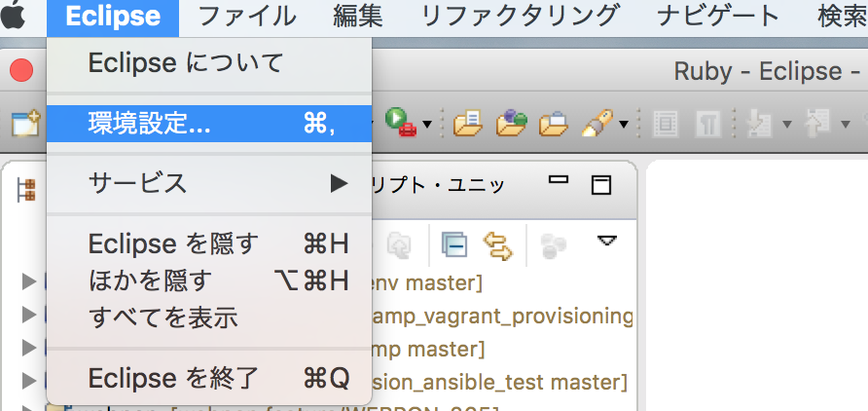Click the スクリプト・ユニット view tab

[439, 185]
